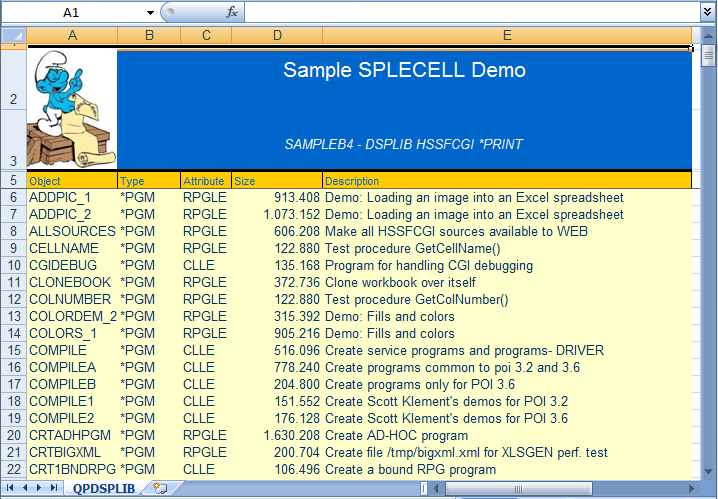Click the Select All corner button
718x499 pixels.
point(14,35)
